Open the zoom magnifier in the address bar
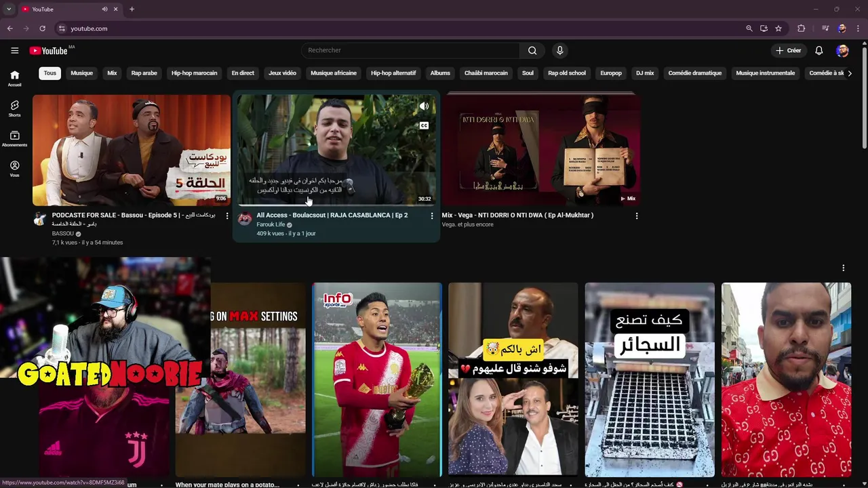 tap(749, 28)
